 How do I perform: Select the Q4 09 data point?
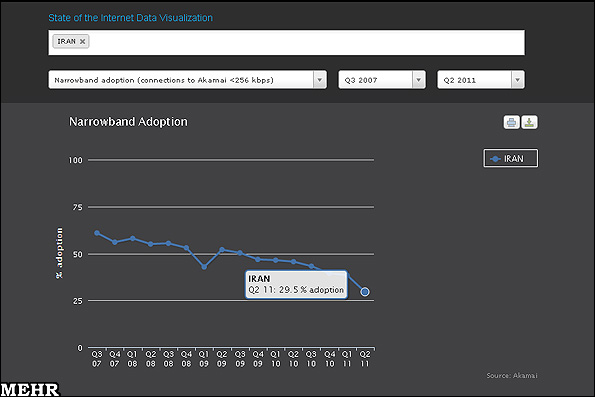[258, 260]
